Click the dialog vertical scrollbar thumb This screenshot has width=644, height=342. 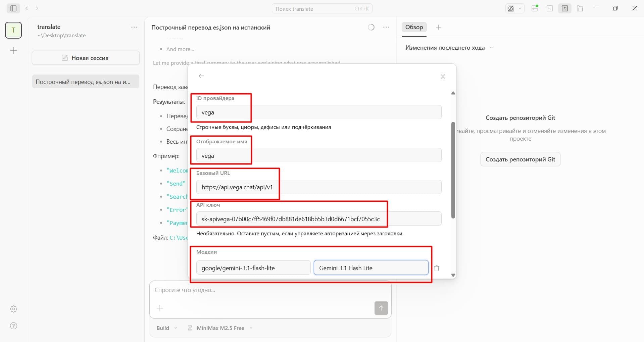click(x=453, y=170)
